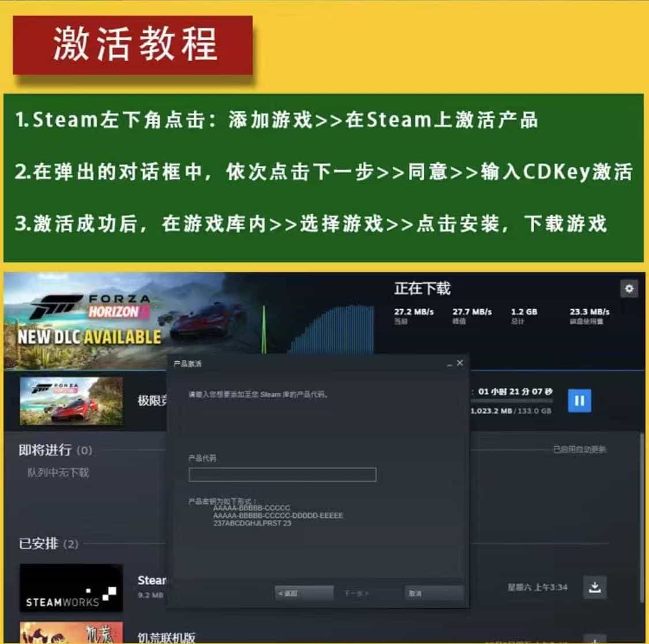Click the 队列中无下载 text
649x644 pixels.
click(58, 473)
